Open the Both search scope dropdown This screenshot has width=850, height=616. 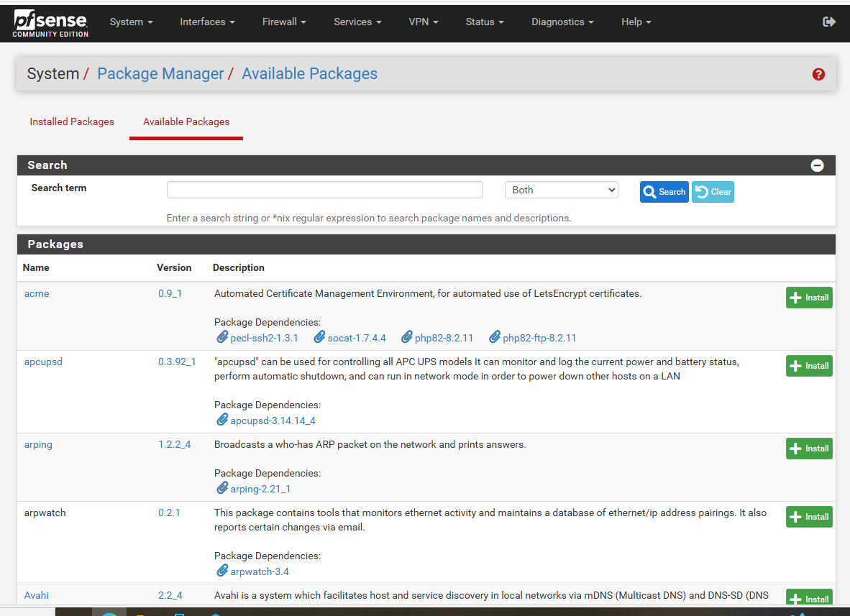(561, 190)
